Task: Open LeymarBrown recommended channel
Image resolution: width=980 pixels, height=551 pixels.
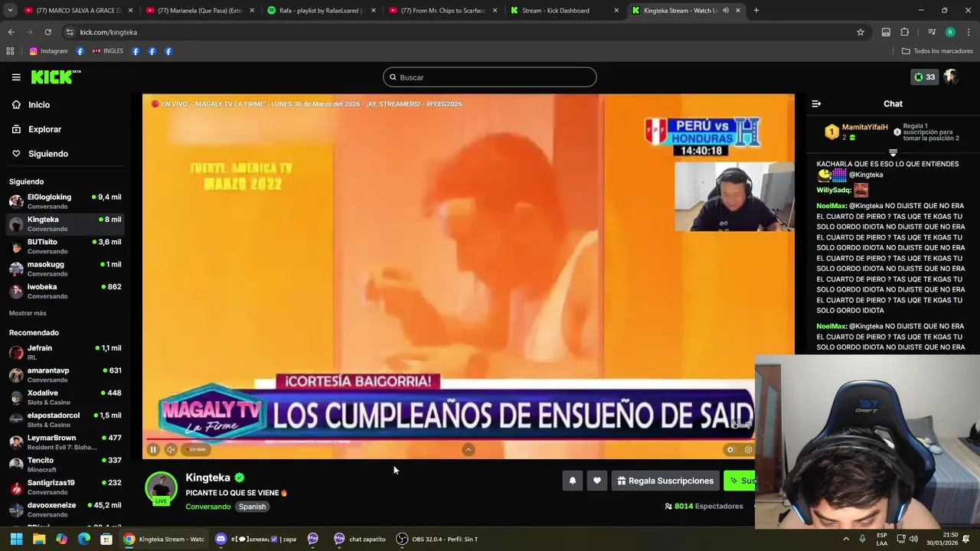Action: (x=65, y=442)
